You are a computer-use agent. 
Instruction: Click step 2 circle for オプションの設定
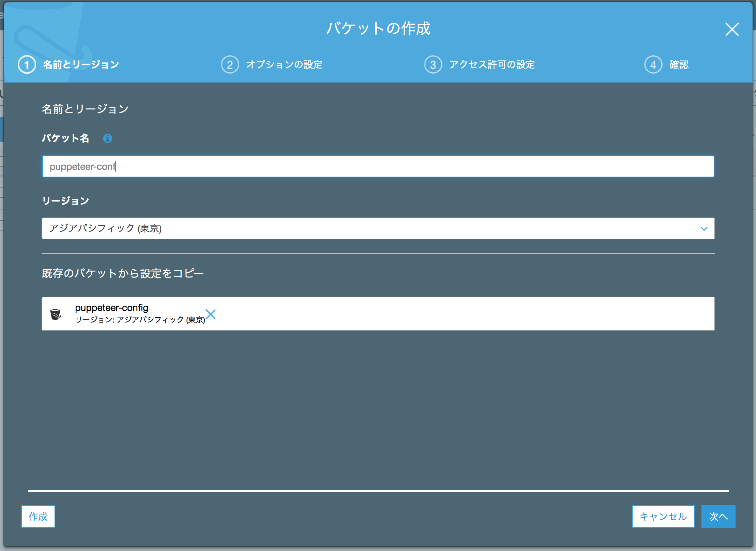(230, 64)
